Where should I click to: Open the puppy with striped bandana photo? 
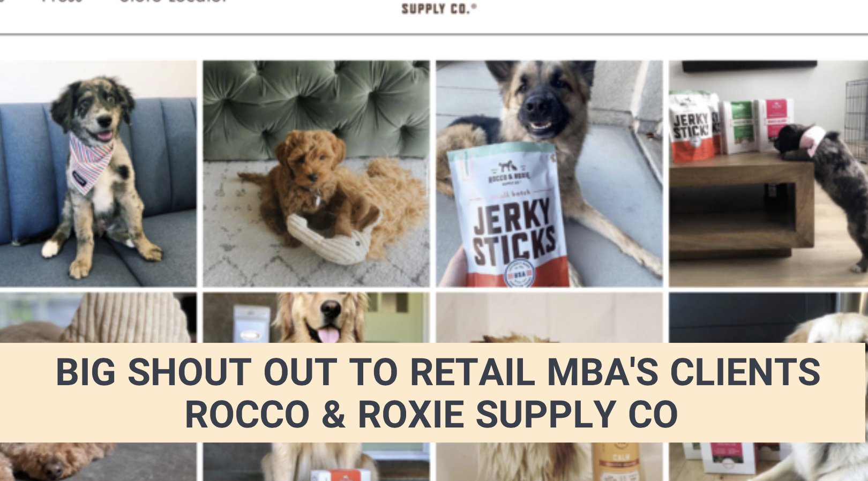point(98,174)
